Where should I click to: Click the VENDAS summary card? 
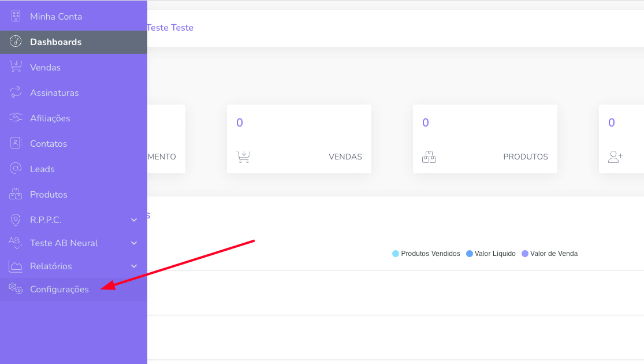pyautogui.click(x=299, y=139)
